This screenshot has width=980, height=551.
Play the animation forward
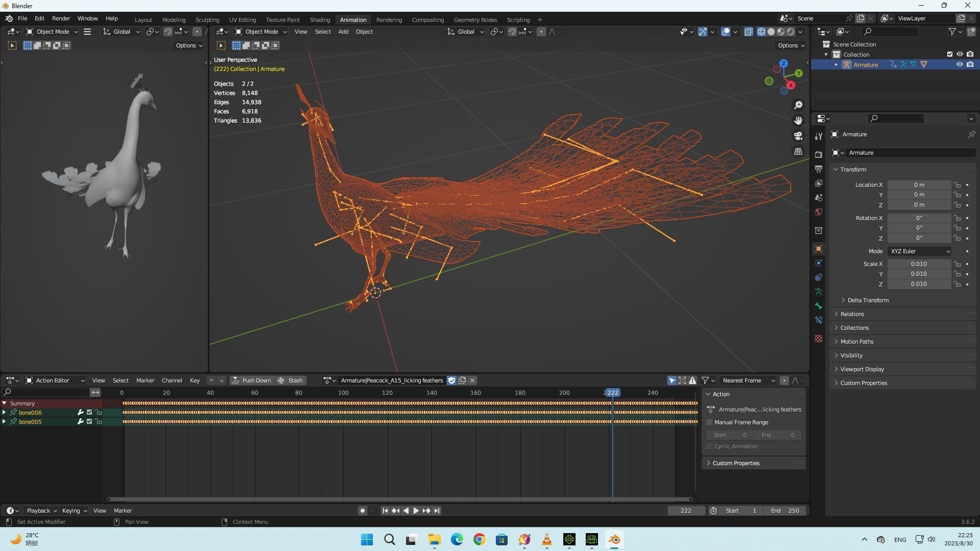416,511
